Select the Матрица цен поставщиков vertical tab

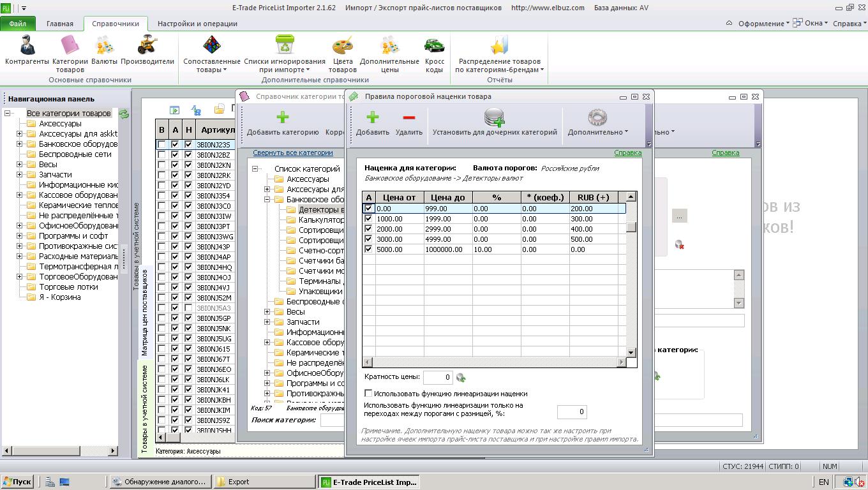[x=145, y=313]
